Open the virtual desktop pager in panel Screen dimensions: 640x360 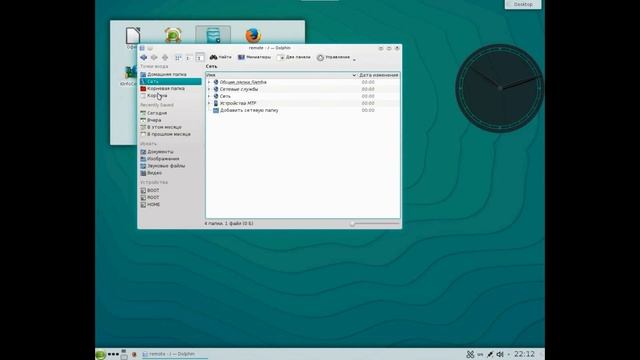click(x=124, y=354)
